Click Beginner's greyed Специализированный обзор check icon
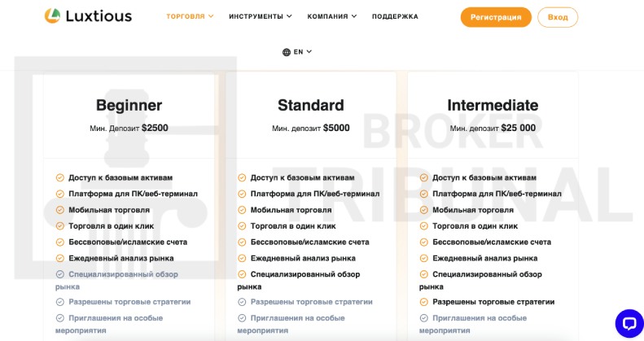Screen dimensions: 644x341 click(60, 274)
